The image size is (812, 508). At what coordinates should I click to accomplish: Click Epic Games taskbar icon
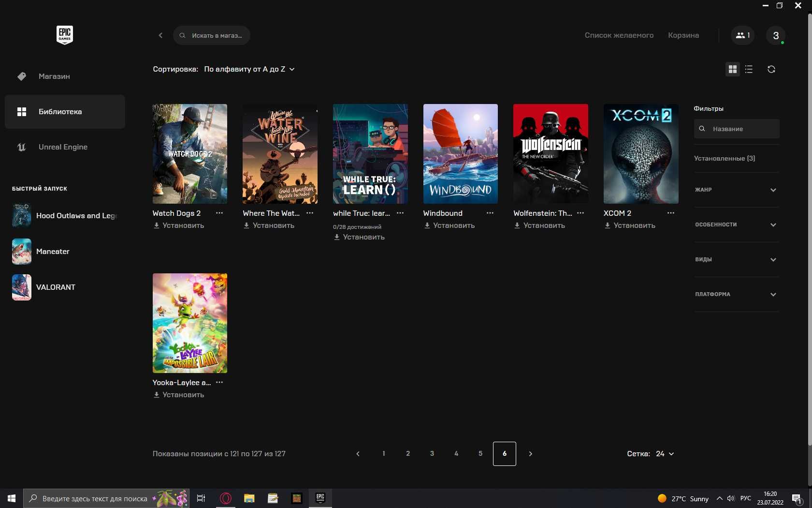320,498
